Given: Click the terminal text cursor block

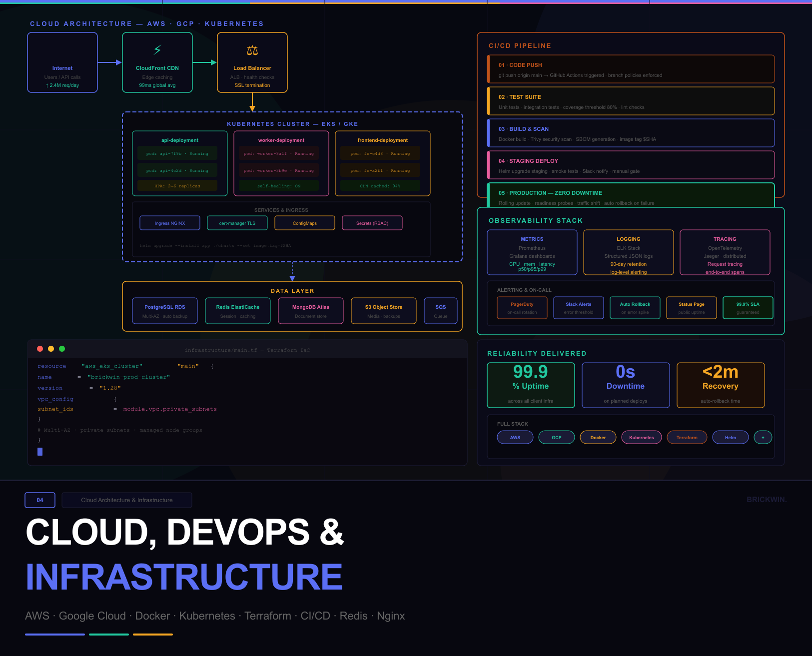Looking at the screenshot, I should [40, 452].
